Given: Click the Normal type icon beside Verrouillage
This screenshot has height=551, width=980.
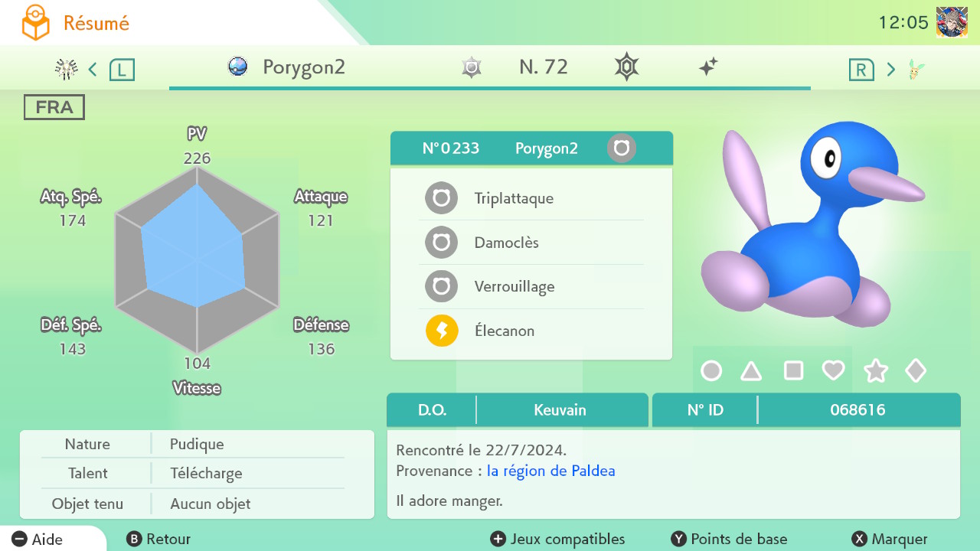Looking at the screenshot, I should pyautogui.click(x=442, y=287).
